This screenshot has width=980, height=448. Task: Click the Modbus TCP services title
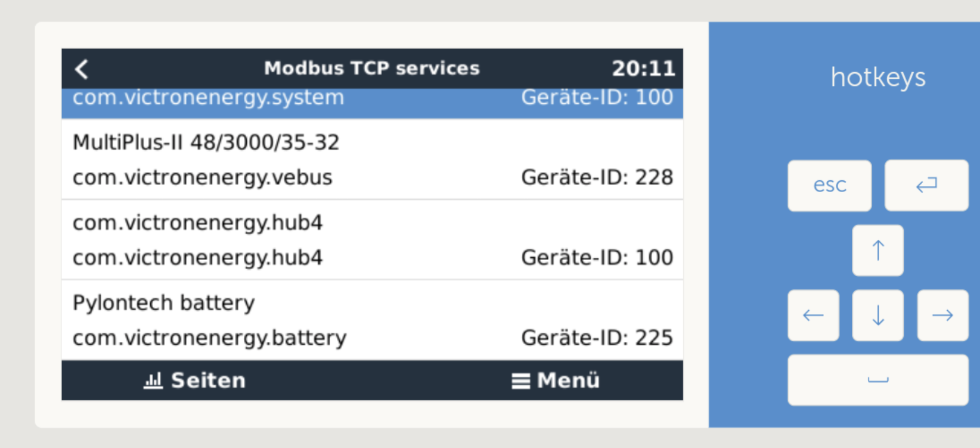[x=372, y=69]
